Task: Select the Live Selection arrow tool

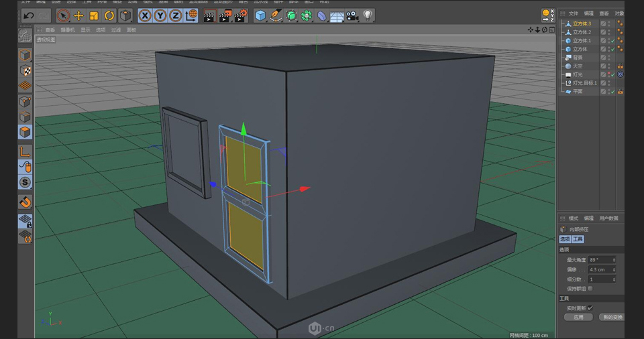Action: coord(63,16)
